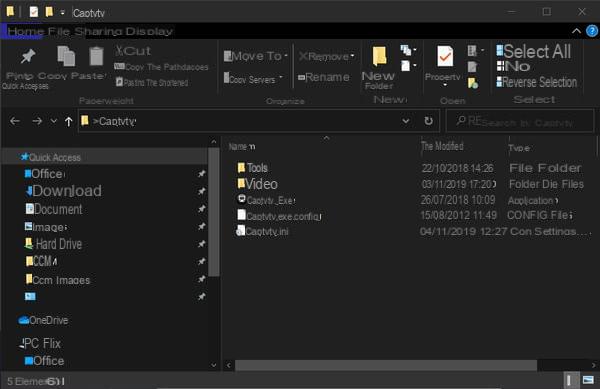Viewport: 600px width, 389px height.
Task: Open Document in the sidebar
Action: click(54, 209)
